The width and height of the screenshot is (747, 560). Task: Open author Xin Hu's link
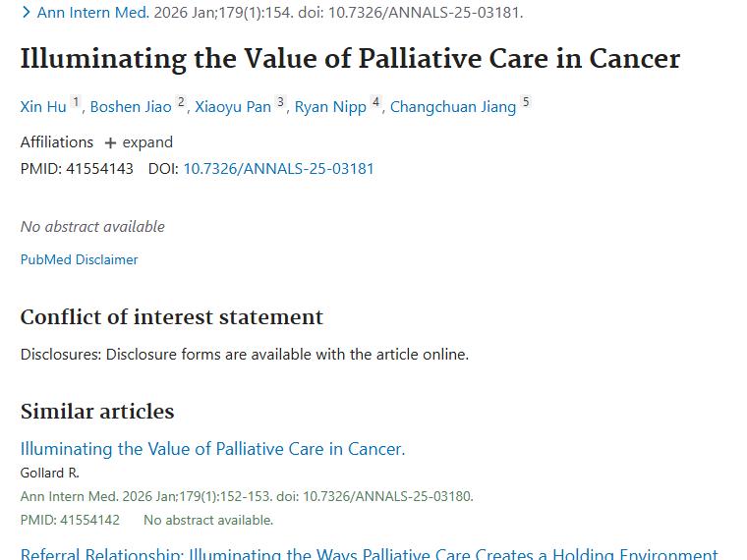tap(43, 107)
